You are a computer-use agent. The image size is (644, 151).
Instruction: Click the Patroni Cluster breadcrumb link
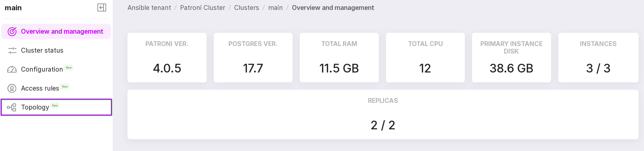[202, 8]
